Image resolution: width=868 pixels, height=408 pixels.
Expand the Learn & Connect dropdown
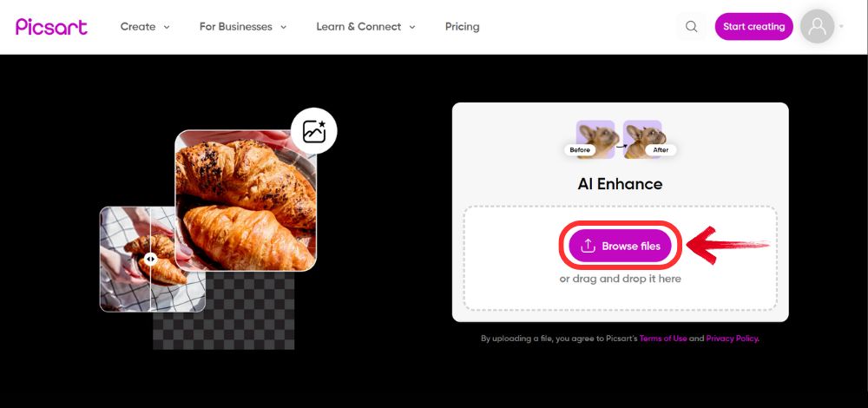[366, 27]
